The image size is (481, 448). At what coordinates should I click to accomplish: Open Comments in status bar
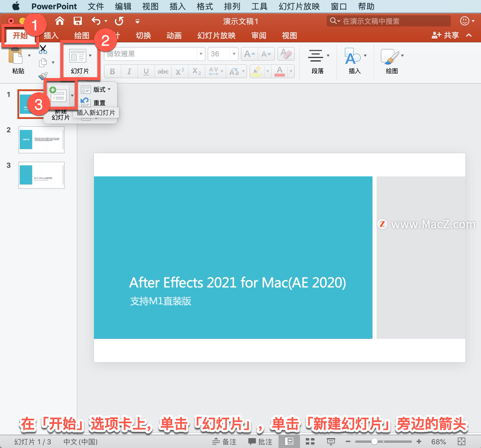(x=260, y=442)
